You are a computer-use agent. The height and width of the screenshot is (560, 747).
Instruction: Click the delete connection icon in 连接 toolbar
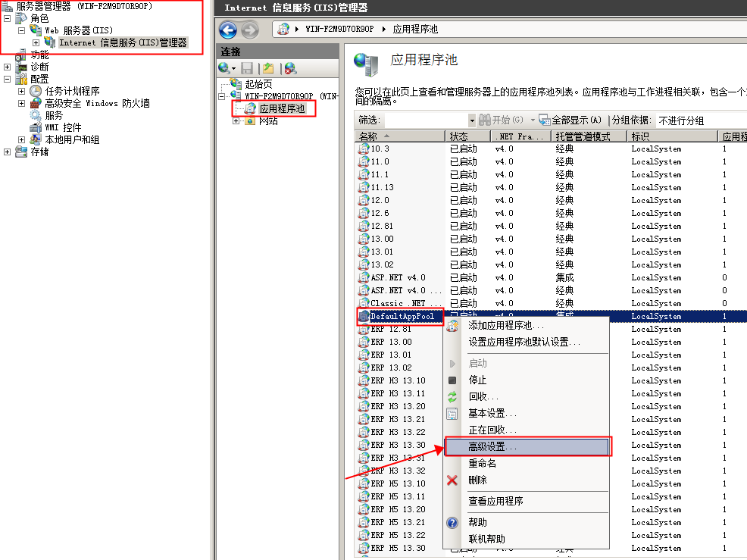coord(290,68)
